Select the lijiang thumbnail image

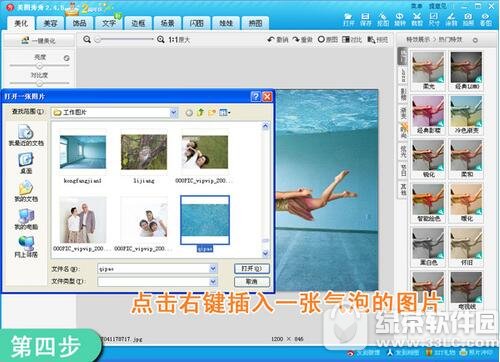(x=144, y=152)
